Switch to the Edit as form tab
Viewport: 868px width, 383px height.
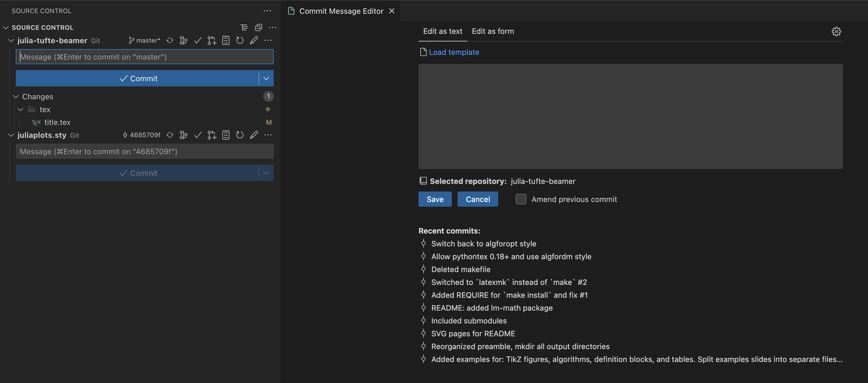[x=493, y=31]
